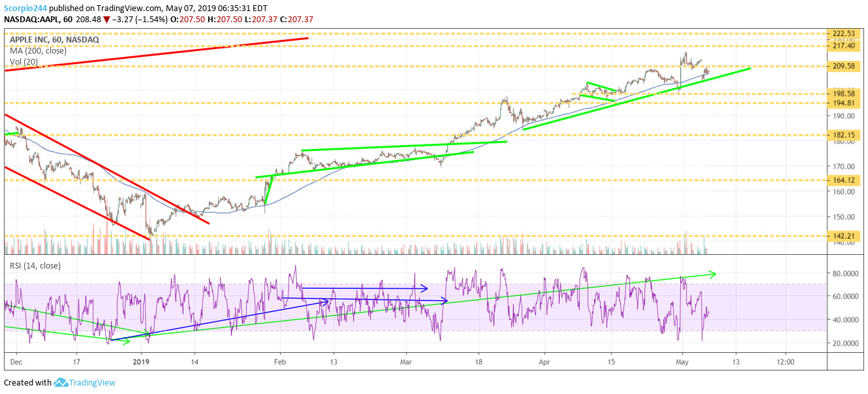Click the 40.0000 RSI axis value

coord(844,320)
